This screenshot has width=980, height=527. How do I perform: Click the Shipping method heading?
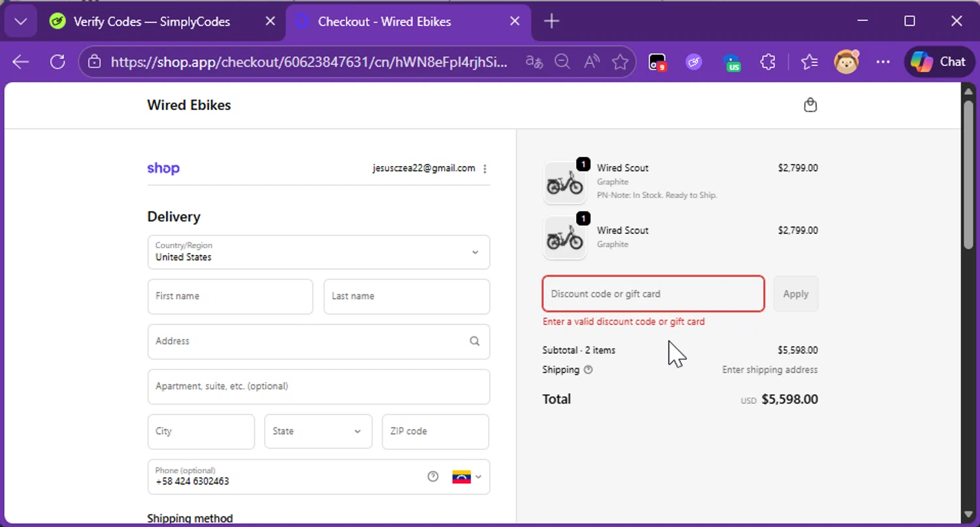click(190, 518)
